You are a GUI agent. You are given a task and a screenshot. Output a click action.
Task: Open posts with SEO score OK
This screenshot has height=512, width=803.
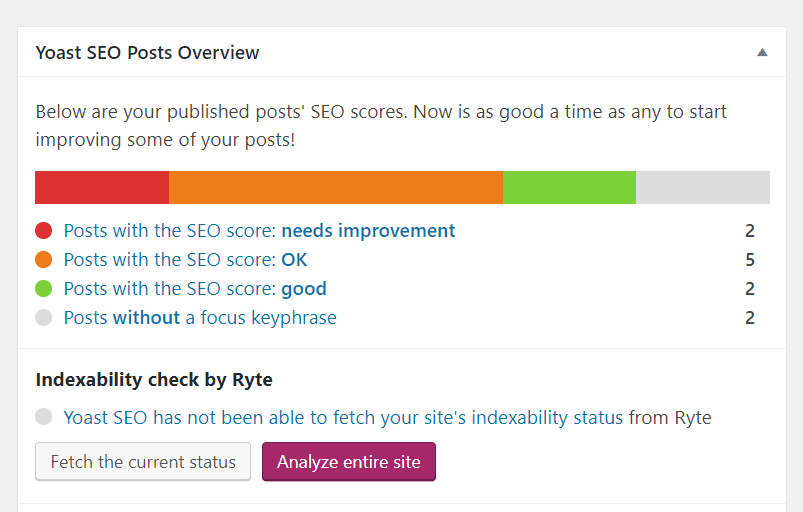point(185,260)
